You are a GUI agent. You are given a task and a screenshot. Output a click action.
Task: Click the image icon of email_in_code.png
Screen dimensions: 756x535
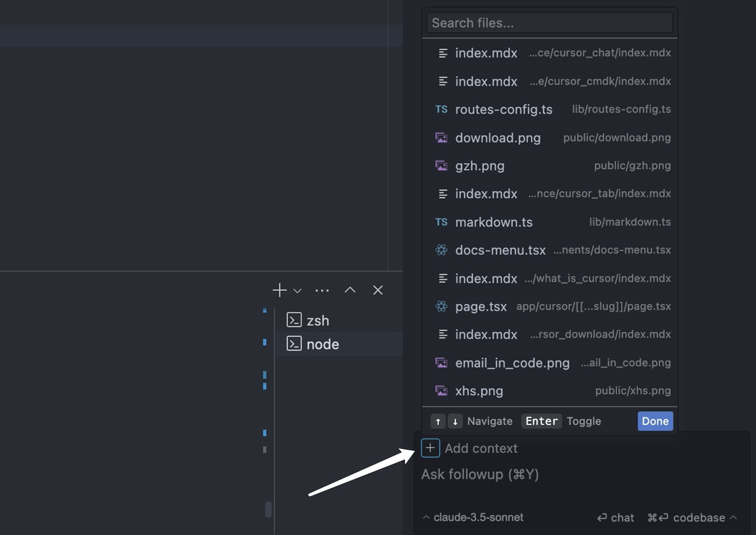tap(441, 363)
